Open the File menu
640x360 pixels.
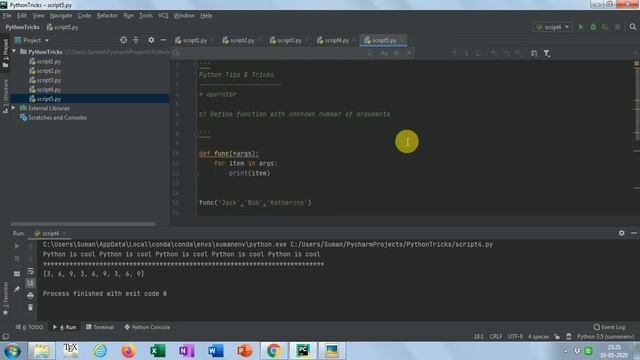[x=7, y=16]
